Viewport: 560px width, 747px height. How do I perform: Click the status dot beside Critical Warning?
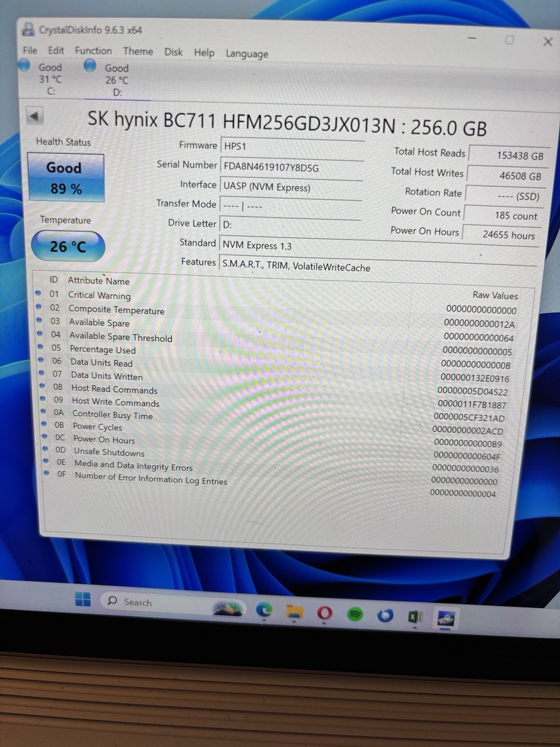[x=38, y=293]
